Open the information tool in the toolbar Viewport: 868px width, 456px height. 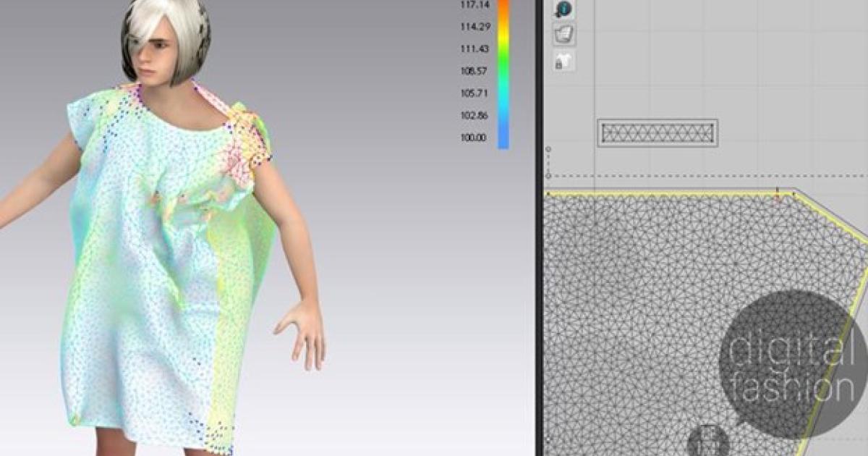tap(564, 9)
